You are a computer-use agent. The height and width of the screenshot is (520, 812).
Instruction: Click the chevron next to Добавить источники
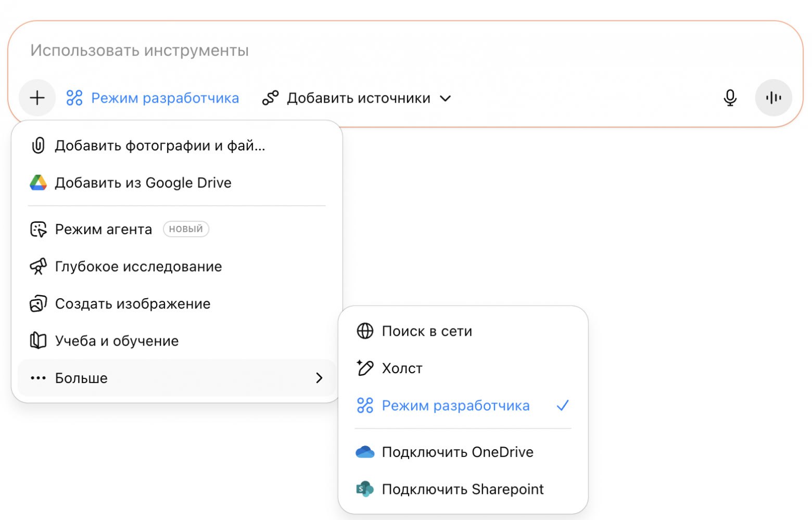[445, 98]
